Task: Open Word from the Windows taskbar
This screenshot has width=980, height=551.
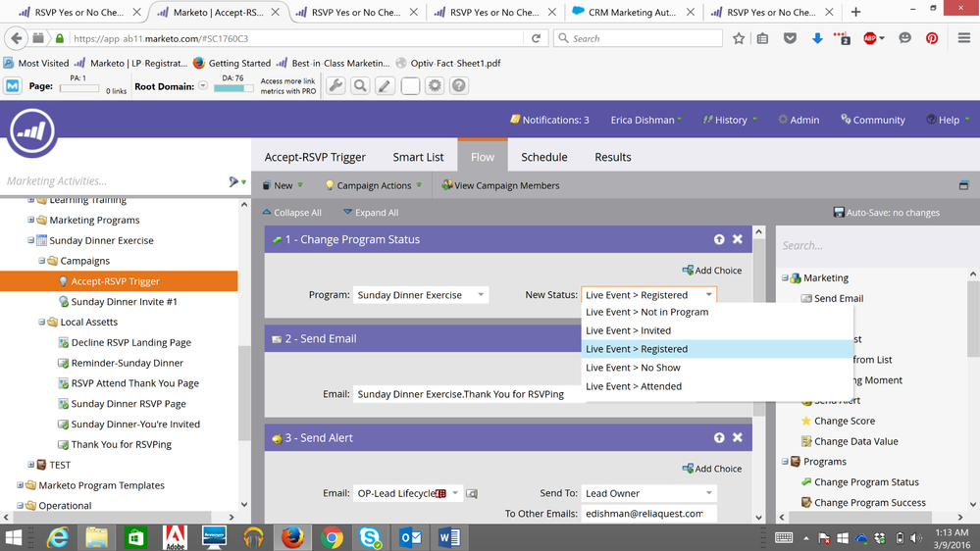Action: pyautogui.click(x=448, y=537)
